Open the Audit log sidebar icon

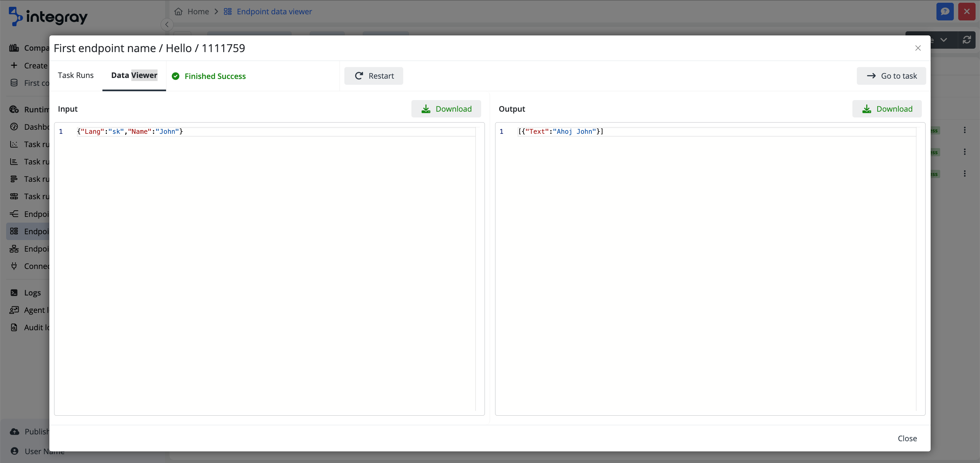click(x=14, y=327)
